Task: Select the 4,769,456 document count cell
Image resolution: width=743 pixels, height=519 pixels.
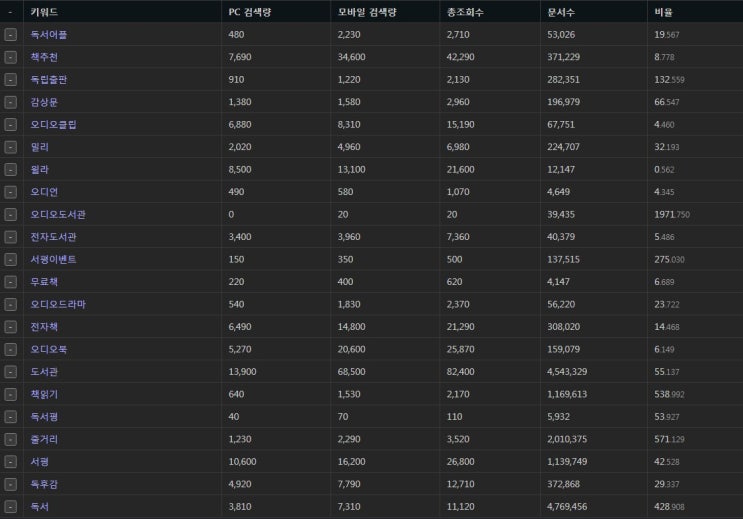Action: [567, 507]
